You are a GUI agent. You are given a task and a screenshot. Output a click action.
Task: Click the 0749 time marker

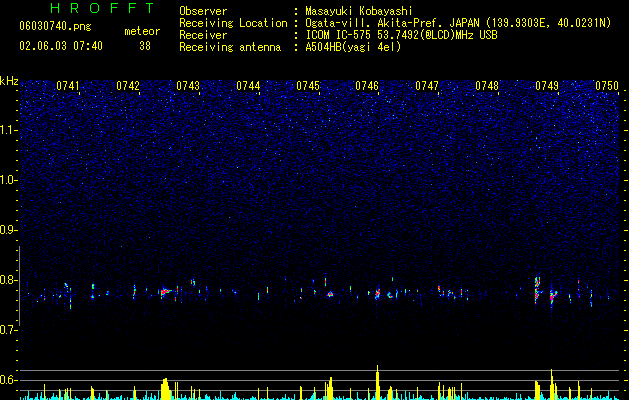(x=547, y=86)
